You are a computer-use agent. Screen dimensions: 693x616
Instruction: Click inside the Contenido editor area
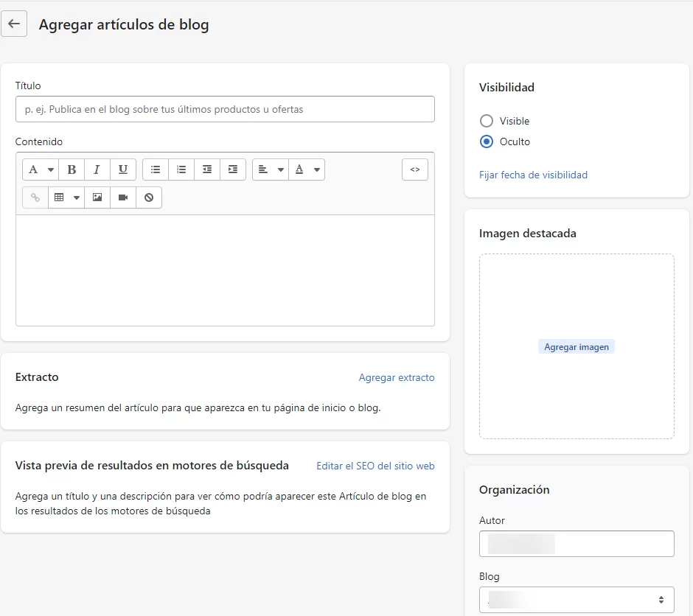(x=225, y=270)
